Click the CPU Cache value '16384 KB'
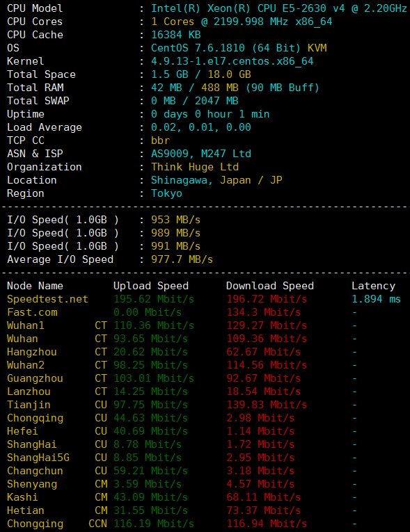Viewport: 410px width, 532px height. click(x=176, y=35)
